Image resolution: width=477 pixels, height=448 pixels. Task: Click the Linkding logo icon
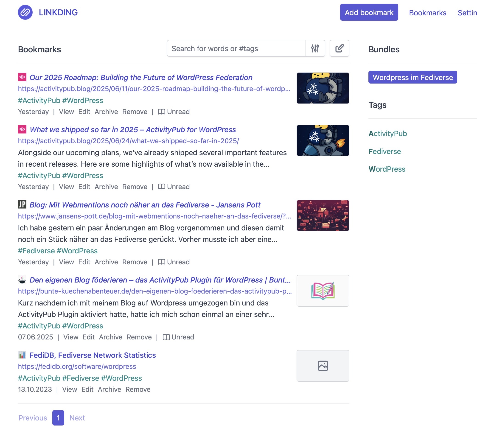coord(25,12)
